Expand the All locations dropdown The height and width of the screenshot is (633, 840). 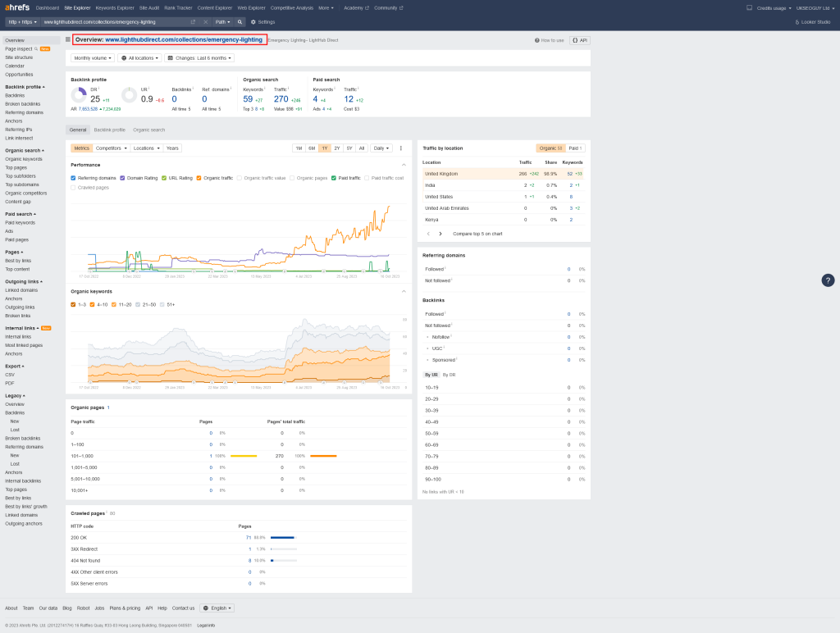coord(139,58)
